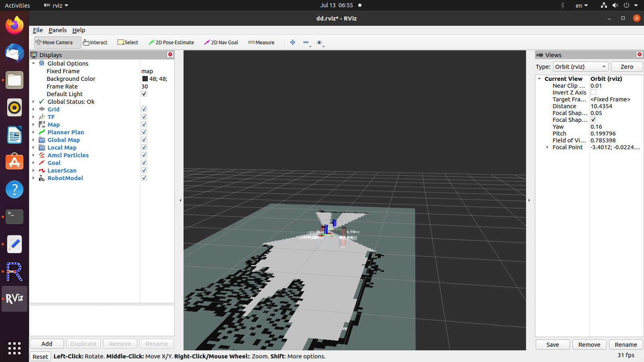This screenshot has height=362, width=644.
Task: Open the Panels menu
Action: pyautogui.click(x=58, y=30)
